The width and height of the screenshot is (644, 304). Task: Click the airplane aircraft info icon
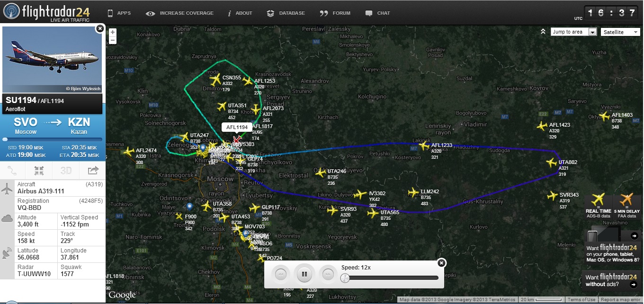tap(7, 190)
